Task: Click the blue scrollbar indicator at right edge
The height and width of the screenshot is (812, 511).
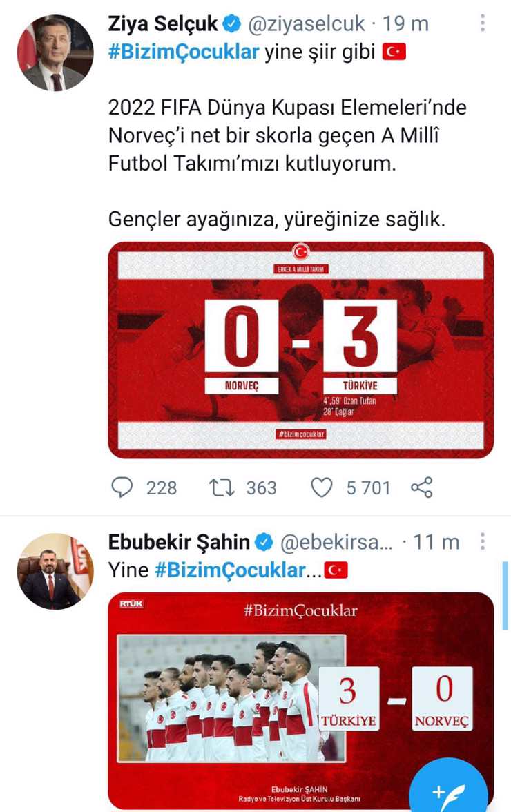Action: point(506,595)
